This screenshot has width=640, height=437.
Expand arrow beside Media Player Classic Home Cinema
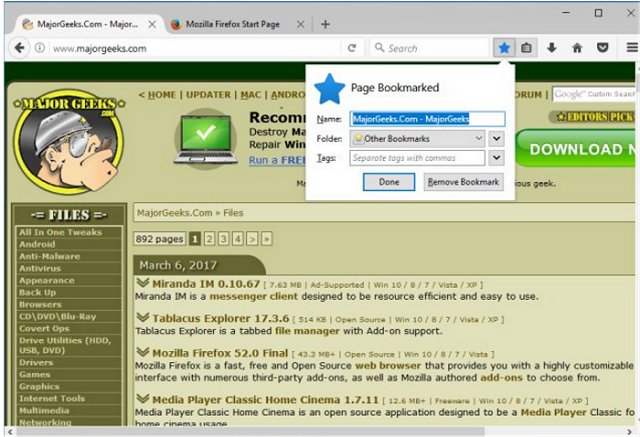point(143,398)
